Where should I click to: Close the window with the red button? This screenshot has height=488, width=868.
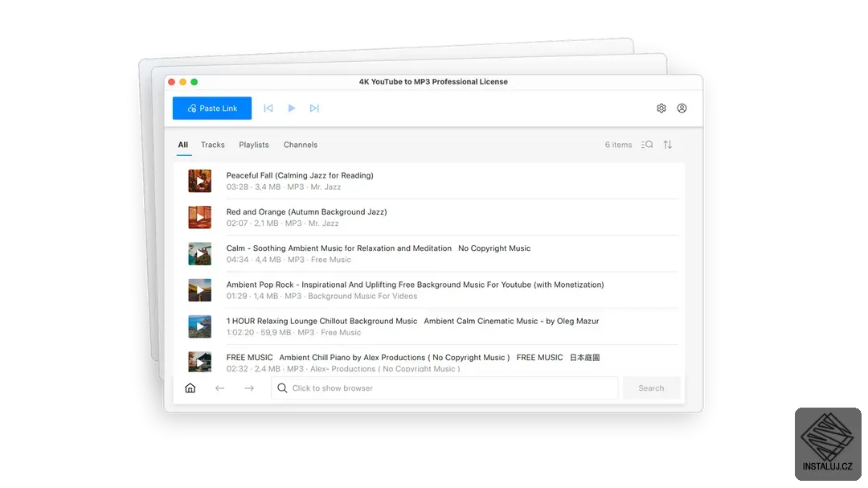point(172,82)
